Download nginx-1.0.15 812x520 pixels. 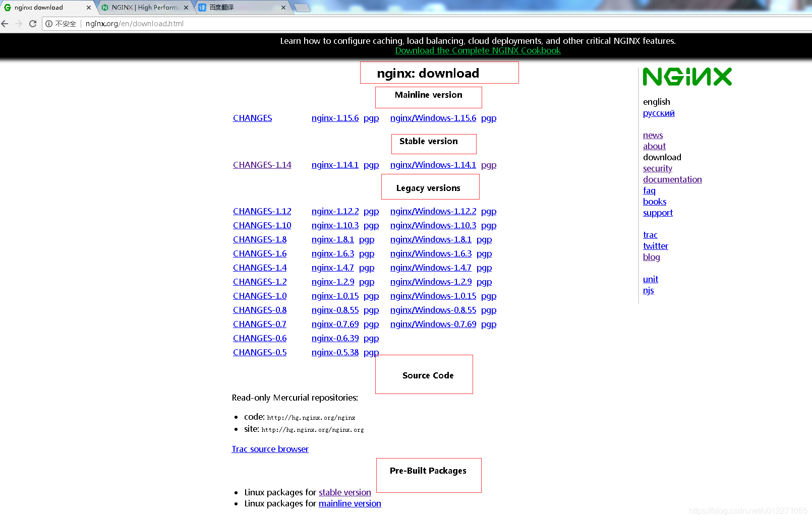click(x=335, y=296)
